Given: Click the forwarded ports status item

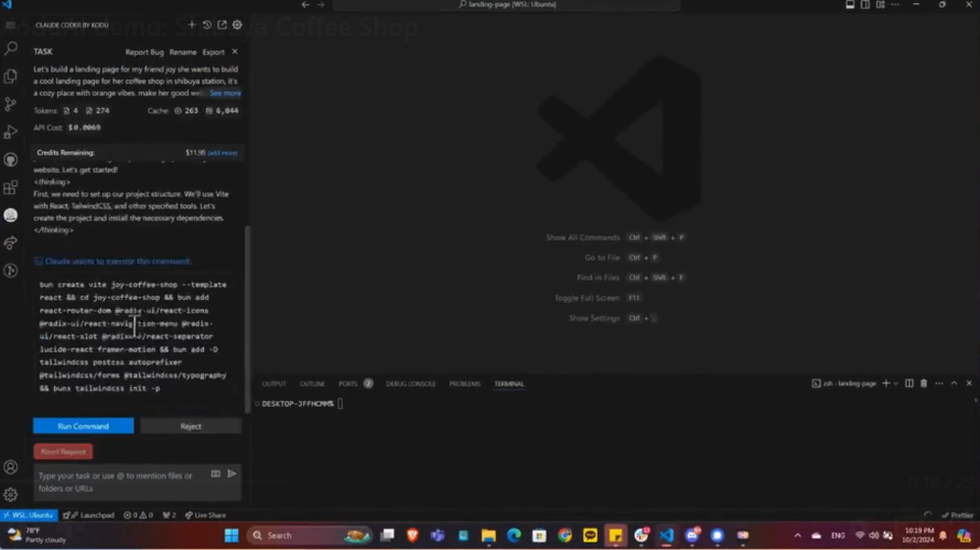Looking at the screenshot, I should (x=169, y=515).
